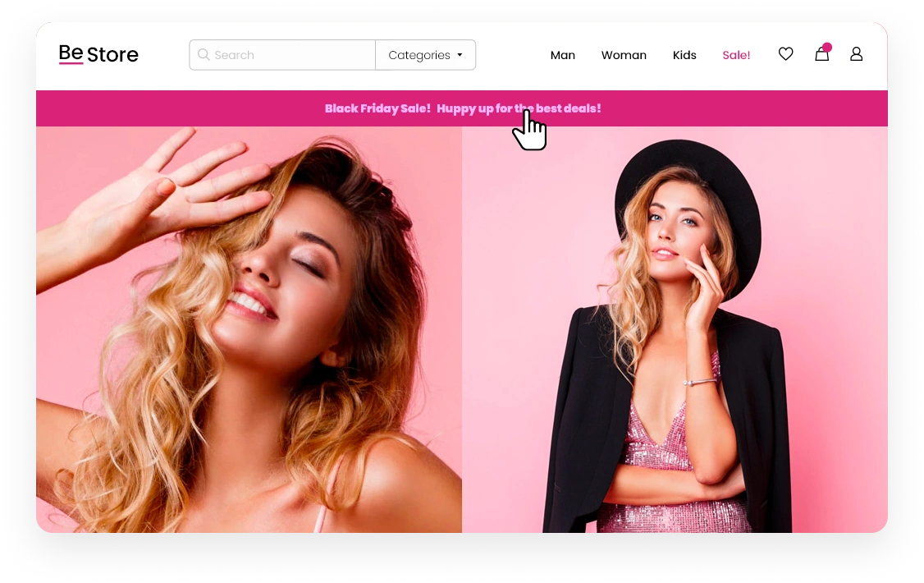
Task: Click the pink notification dot on bag
Action: (x=827, y=48)
